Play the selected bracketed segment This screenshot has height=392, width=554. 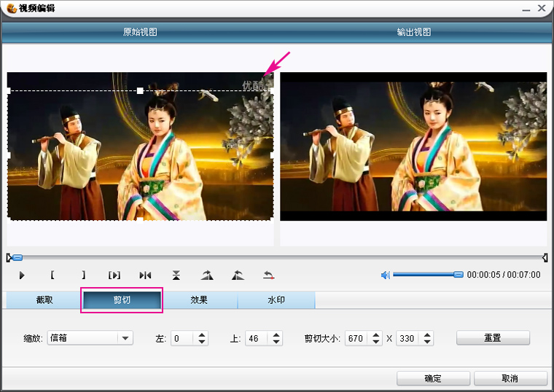pyautogui.click(x=114, y=275)
